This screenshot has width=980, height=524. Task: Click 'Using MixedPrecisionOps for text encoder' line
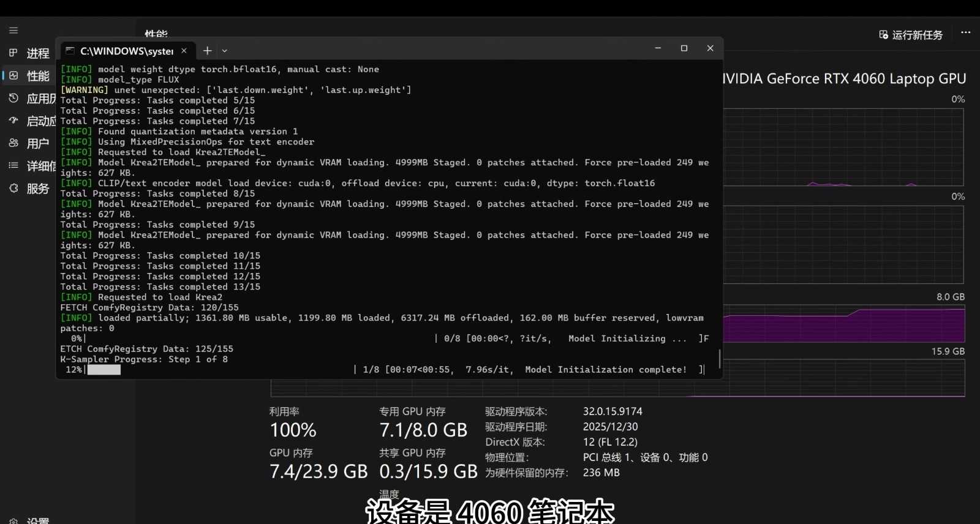[187, 141]
